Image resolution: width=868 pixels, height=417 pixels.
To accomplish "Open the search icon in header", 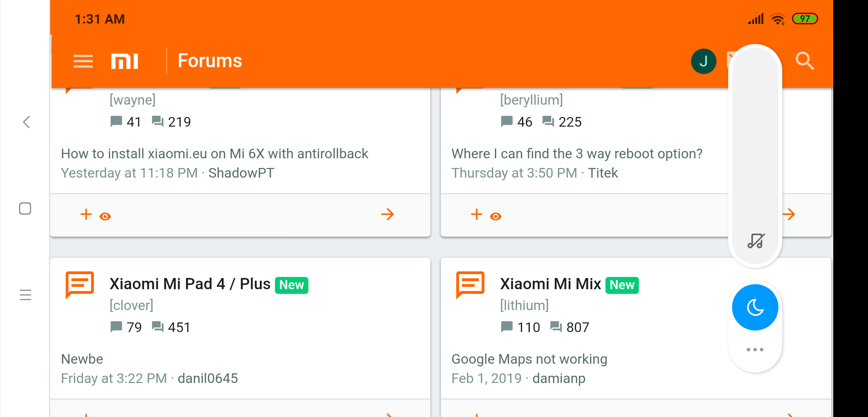I will [805, 61].
